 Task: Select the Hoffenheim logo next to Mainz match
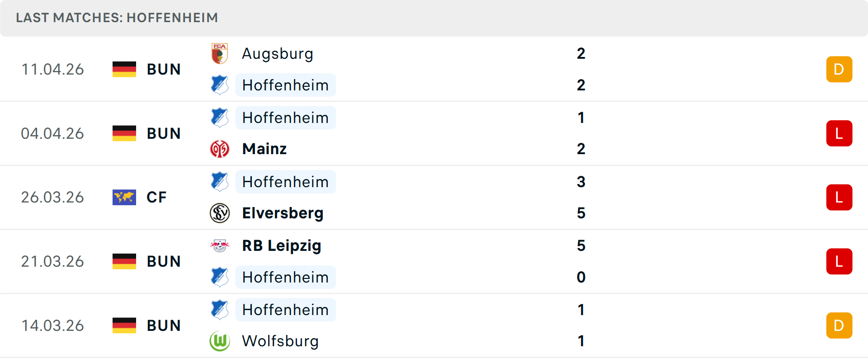tap(220, 118)
